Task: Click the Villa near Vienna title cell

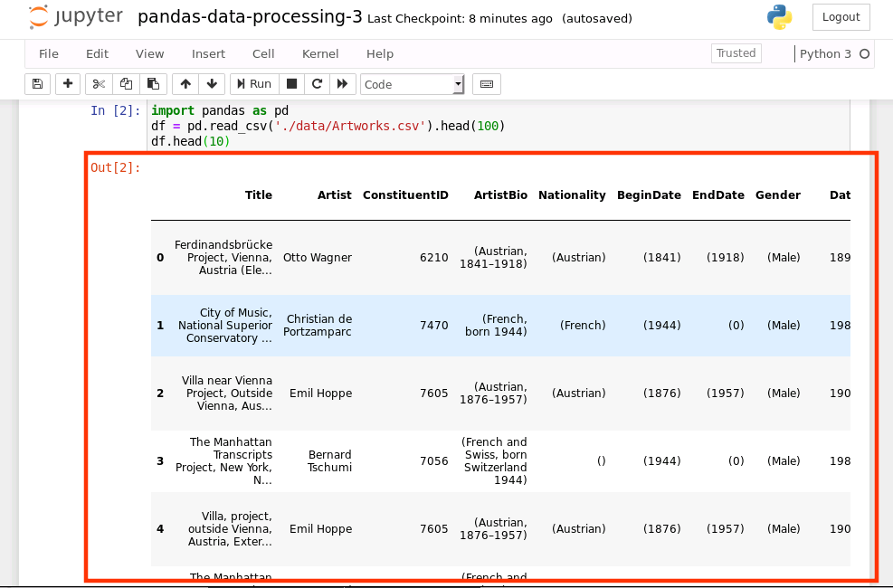Action: tap(227, 394)
